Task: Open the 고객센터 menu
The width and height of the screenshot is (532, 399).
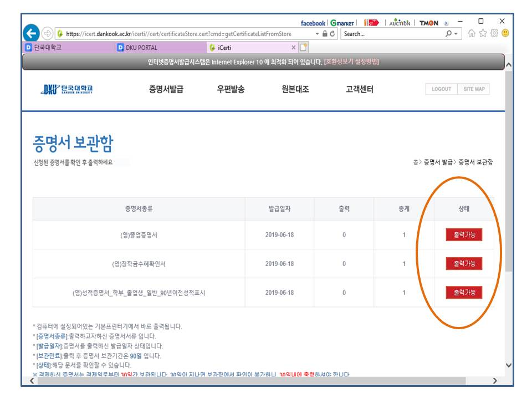Action: pyautogui.click(x=359, y=89)
